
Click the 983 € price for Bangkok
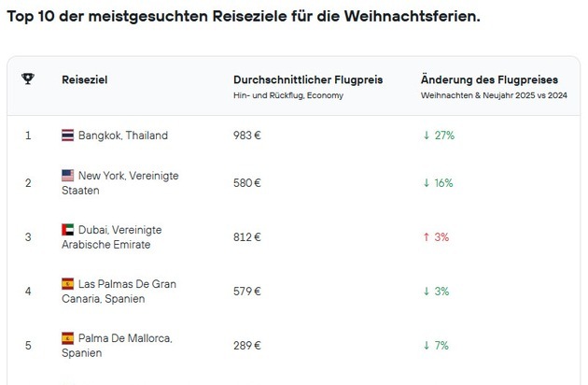(247, 135)
